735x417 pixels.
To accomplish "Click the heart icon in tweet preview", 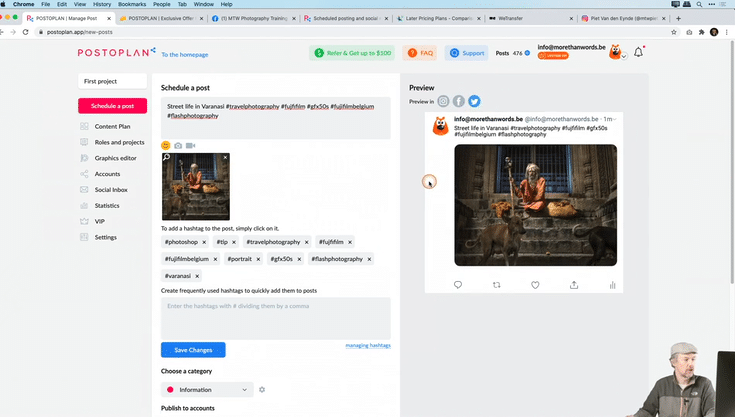I will click(x=535, y=285).
